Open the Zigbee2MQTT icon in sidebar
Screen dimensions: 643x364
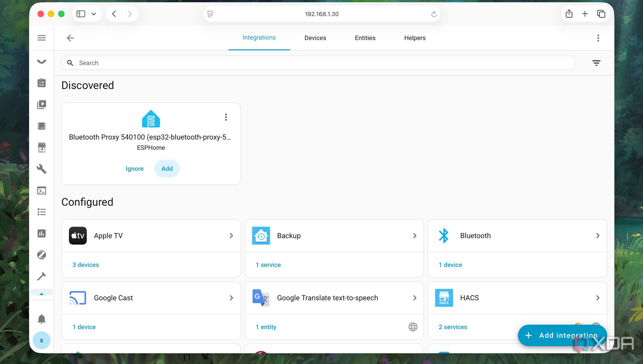click(x=42, y=255)
